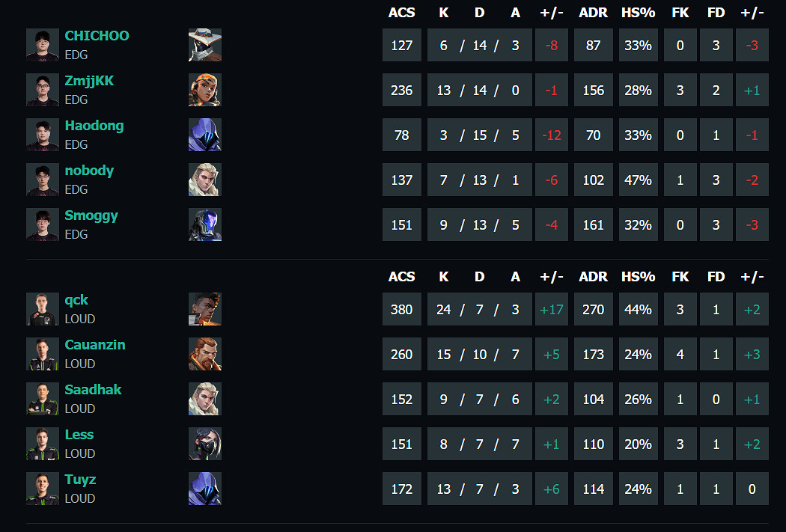The height and width of the screenshot is (532, 786).
Task: Click Smoggy's player photo
Action: (x=43, y=224)
